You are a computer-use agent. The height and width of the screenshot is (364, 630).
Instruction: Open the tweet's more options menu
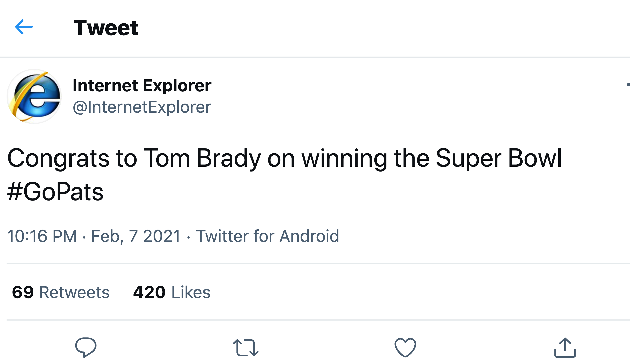tap(628, 85)
